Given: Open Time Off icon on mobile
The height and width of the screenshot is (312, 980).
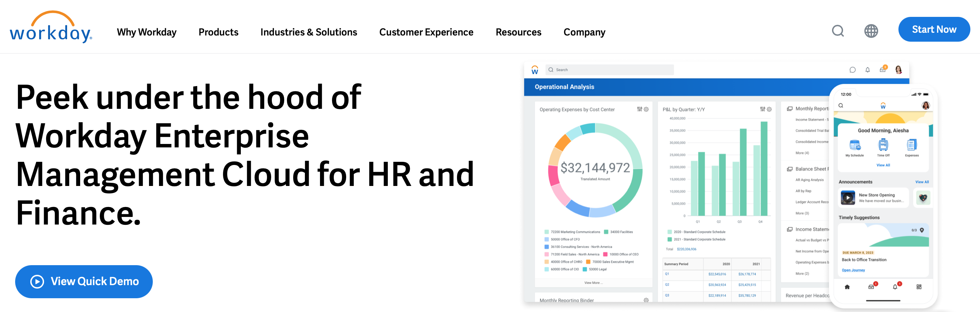Looking at the screenshot, I should (x=883, y=145).
